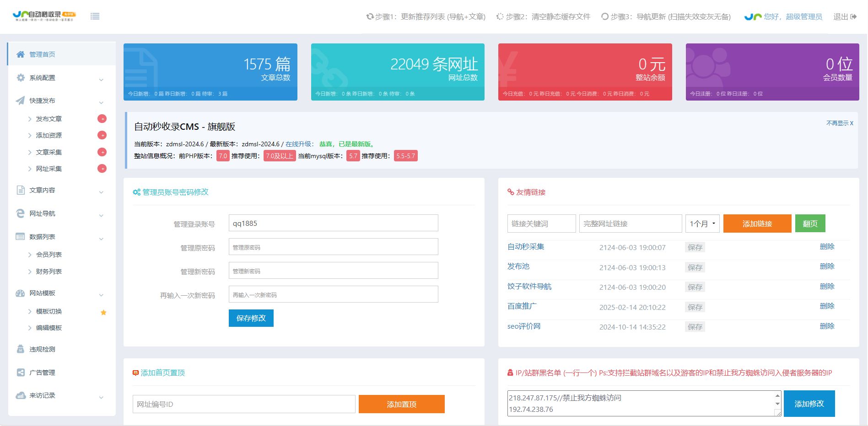Click the gears icon beside 管理员账号密码修改
Screen dimensions: 868x426
pyautogui.click(x=136, y=192)
